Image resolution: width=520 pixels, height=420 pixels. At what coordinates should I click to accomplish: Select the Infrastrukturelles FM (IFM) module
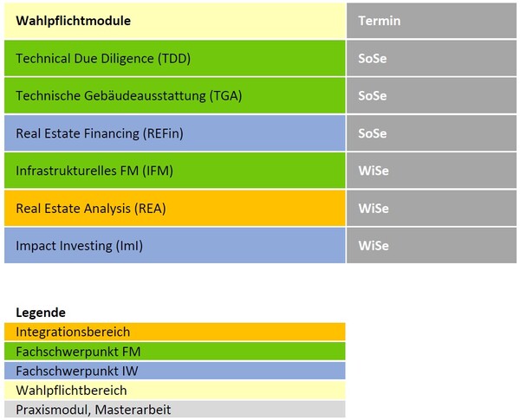pyautogui.click(x=173, y=171)
